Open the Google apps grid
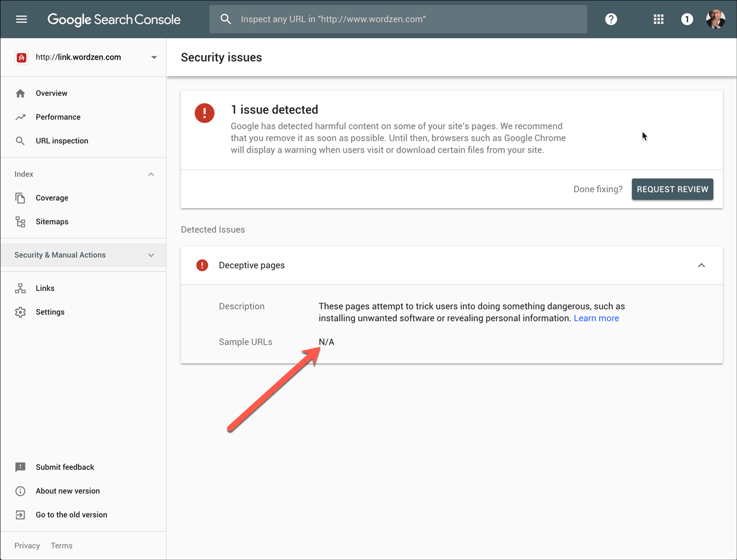Viewport: 737px width, 560px height. coord(659,19)
